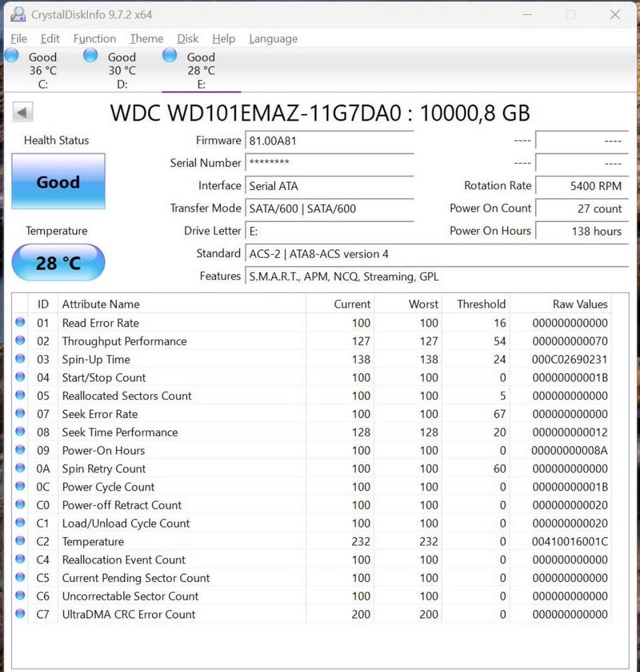Select the D: drive Good 30 °C tab

coord(122,70)
